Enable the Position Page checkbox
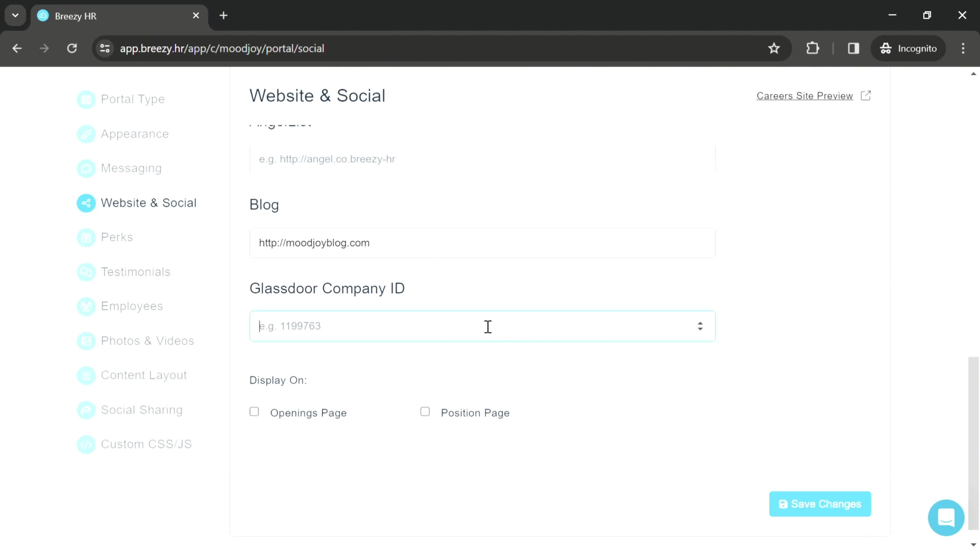The width and height of the screenshot is (980, 551). pos(425,412)
